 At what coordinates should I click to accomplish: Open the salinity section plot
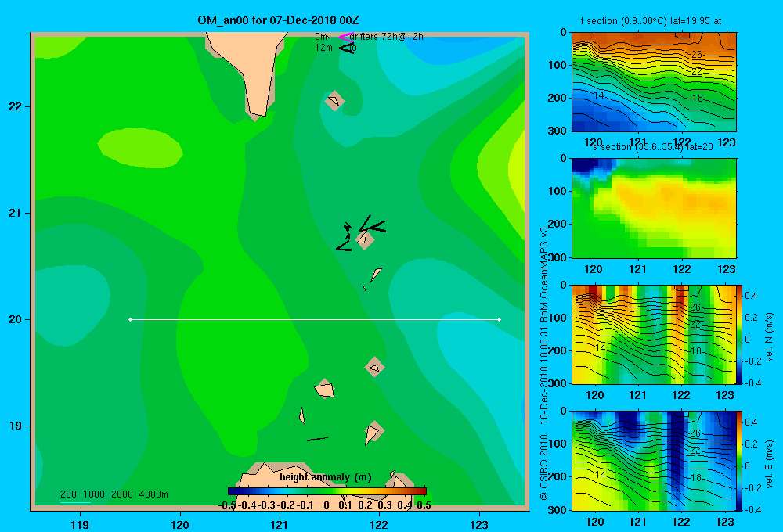654,208
